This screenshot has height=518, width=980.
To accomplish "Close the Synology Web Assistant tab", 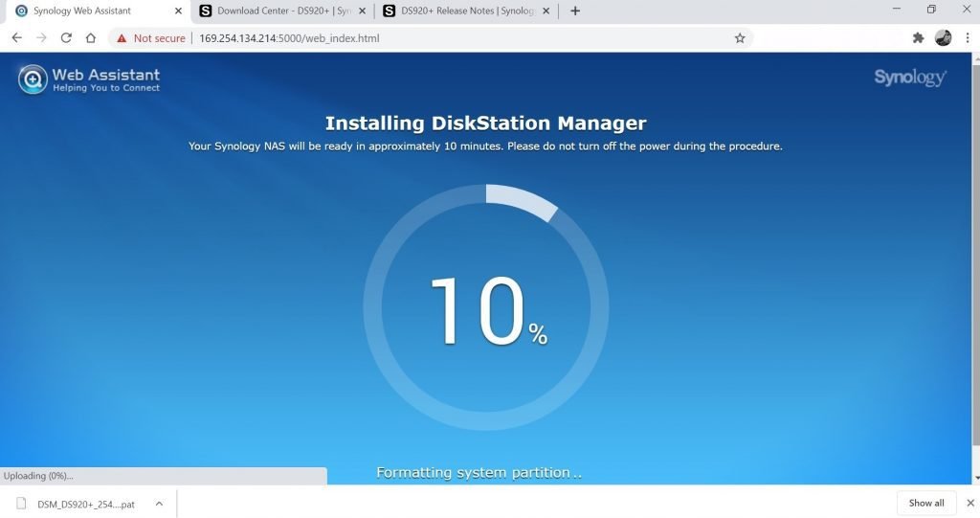I will (x=178, y=11).
